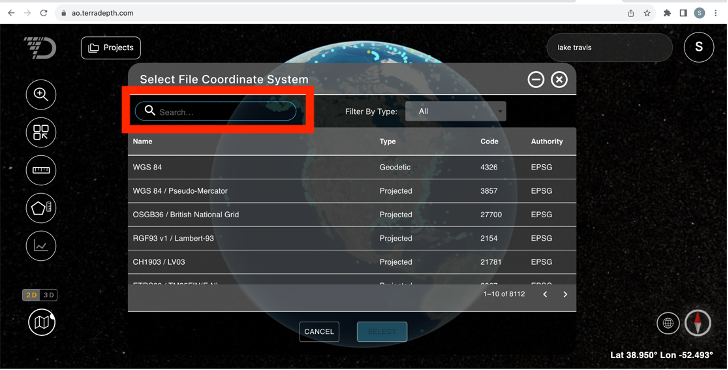Click the Code column header
Image resolution: width=728 pixels, height=370 pixels.
click(x=489, y=141)
